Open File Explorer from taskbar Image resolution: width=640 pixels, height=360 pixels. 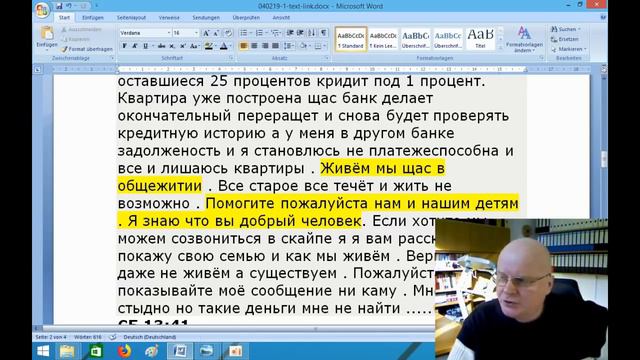pyautogui.click(x=67, y=351)
